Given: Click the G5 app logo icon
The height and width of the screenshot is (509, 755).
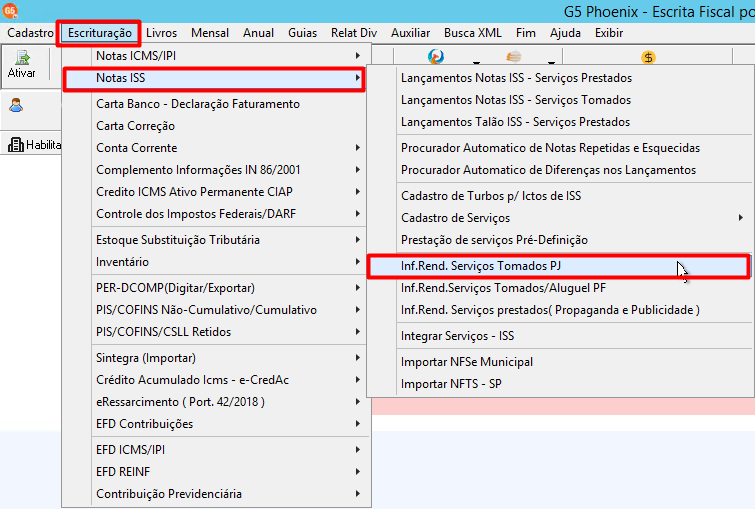Looking at the screenshot, I should [x=10, y=10].
